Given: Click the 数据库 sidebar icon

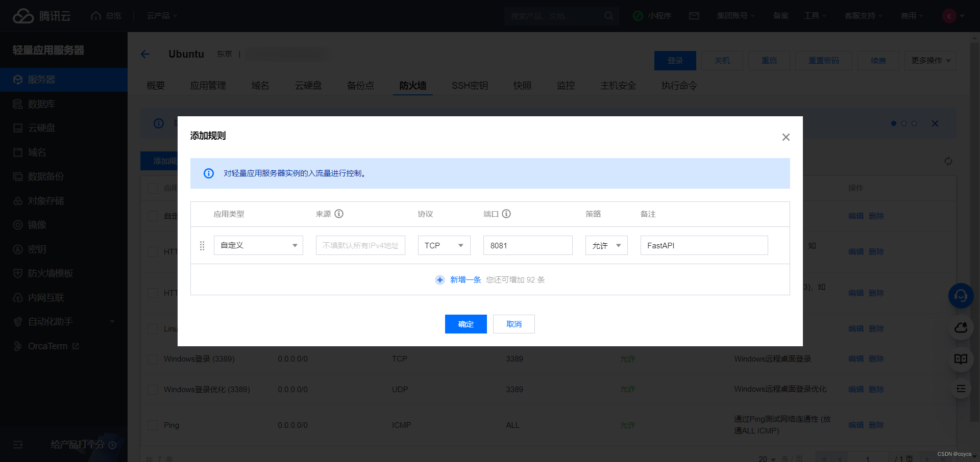Looking at the screenshot, I should [18, 104].
